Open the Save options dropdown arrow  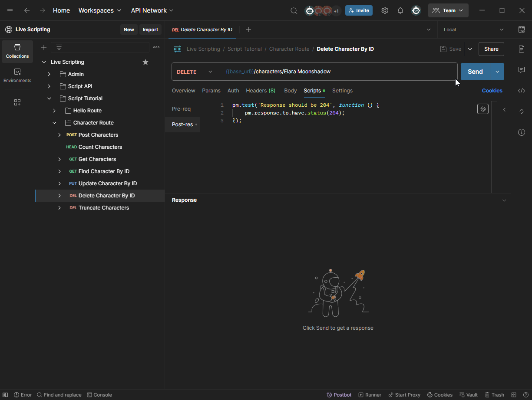tap(470, 49)
